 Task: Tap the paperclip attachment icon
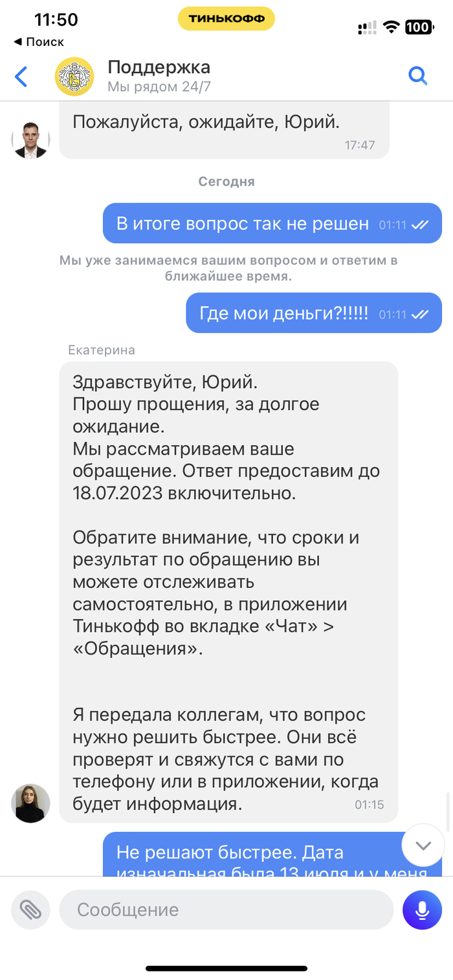[x=30, y=909]
